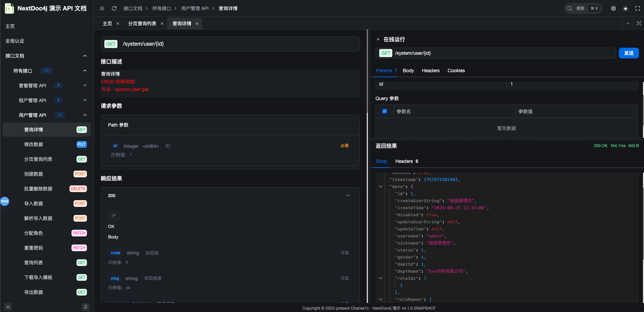
Task: Select the Params tab
Action: click(387, 71)
